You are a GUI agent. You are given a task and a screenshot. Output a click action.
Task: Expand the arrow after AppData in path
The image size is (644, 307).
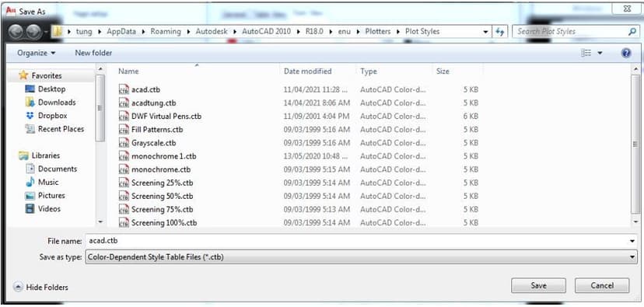point(143,32)
